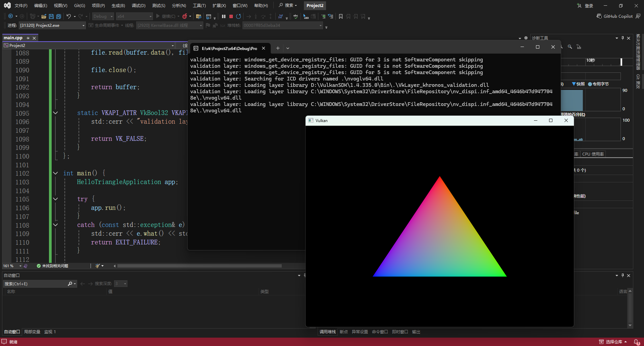Switch to the 断点 tab
Viewport: 644px width, 346px height.
pos(344,332)
